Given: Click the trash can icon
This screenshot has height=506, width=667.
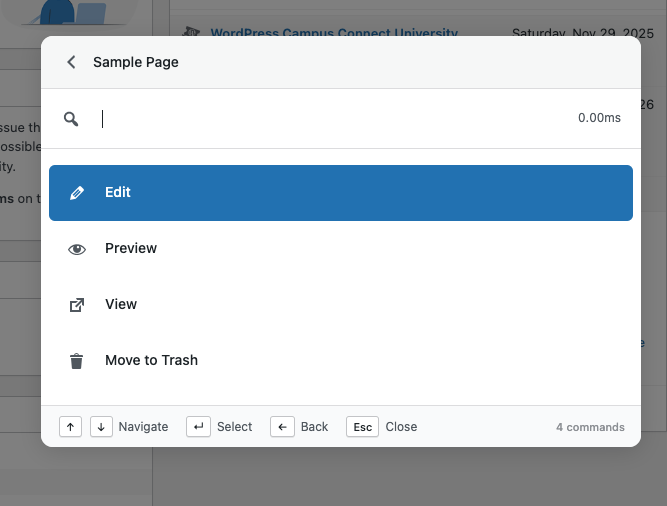Looking at the screenshot, I should (77, 361).
